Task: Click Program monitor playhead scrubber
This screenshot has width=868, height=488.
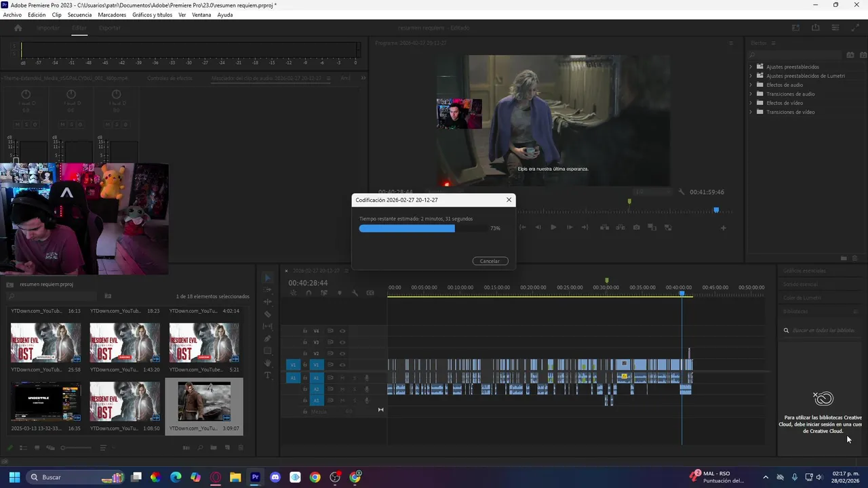Action: click(716, 210)
